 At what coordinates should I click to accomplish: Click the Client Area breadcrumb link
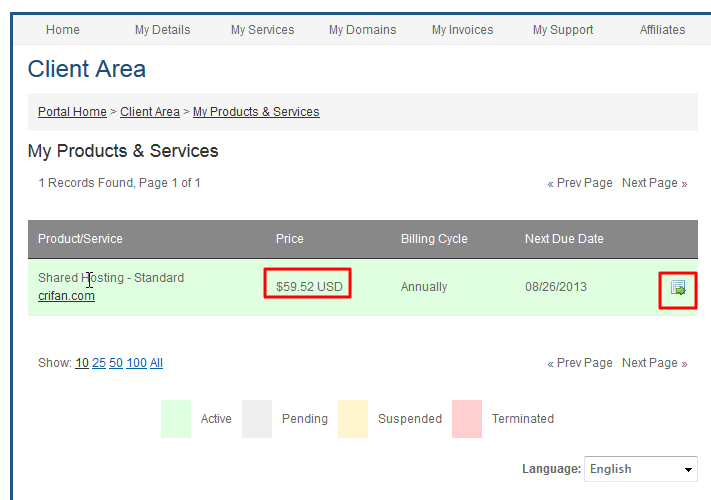click(150, 112)
